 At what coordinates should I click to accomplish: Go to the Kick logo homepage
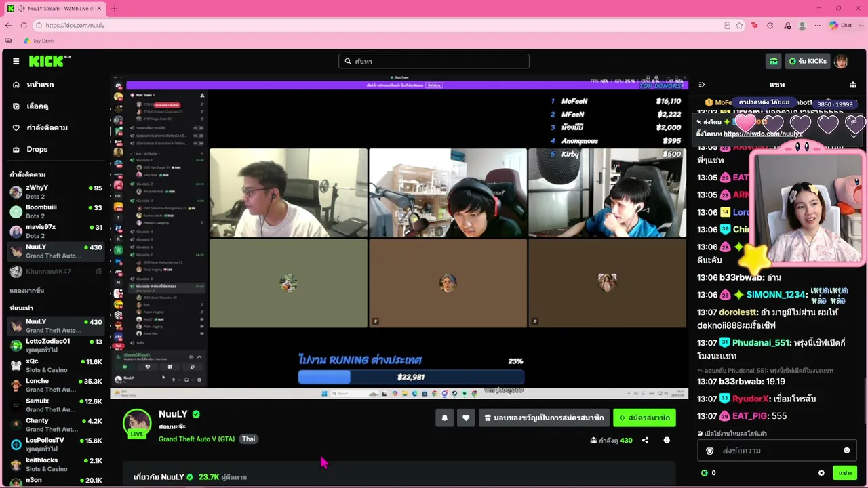coord(49,61)
